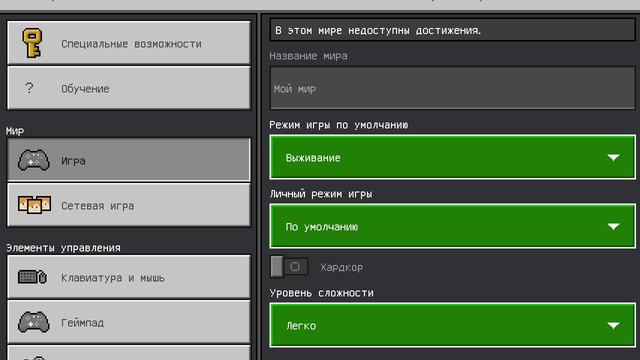The width and height of the screenshot is (640, 360).
Task: Open the По умолчанию personal mode dropdown
Action: click(x=452, y=227)
